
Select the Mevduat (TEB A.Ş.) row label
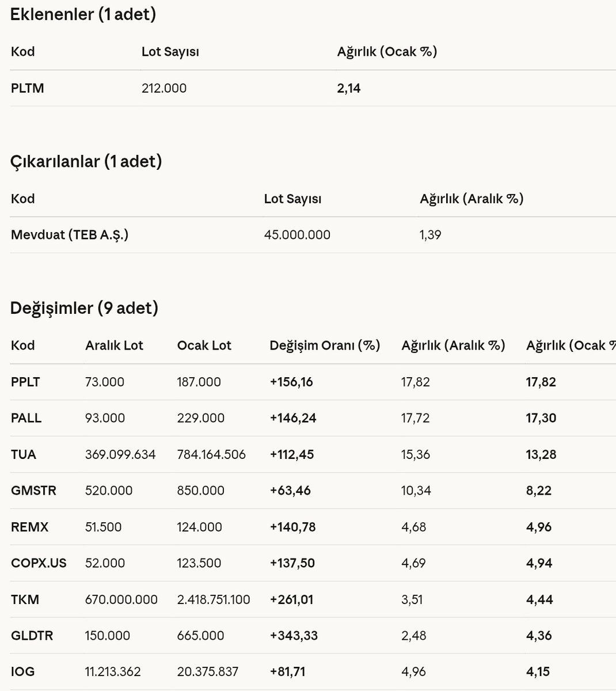[70, 235]
